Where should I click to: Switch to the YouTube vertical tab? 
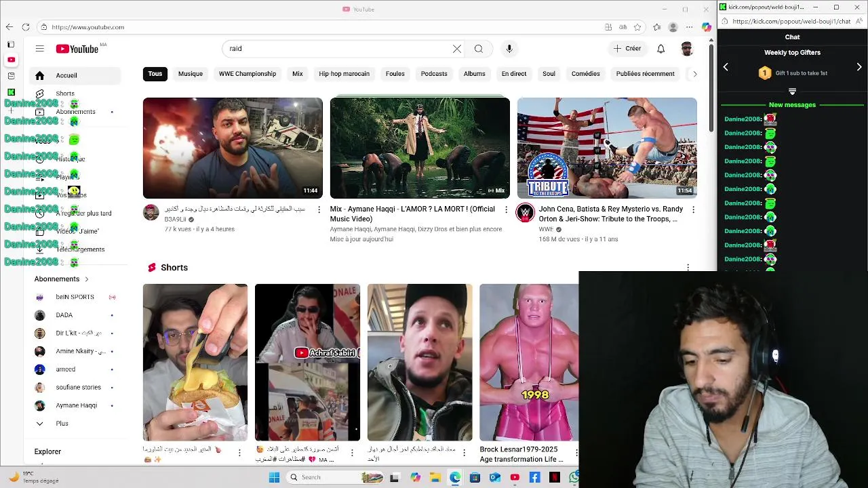pos(11,60)
